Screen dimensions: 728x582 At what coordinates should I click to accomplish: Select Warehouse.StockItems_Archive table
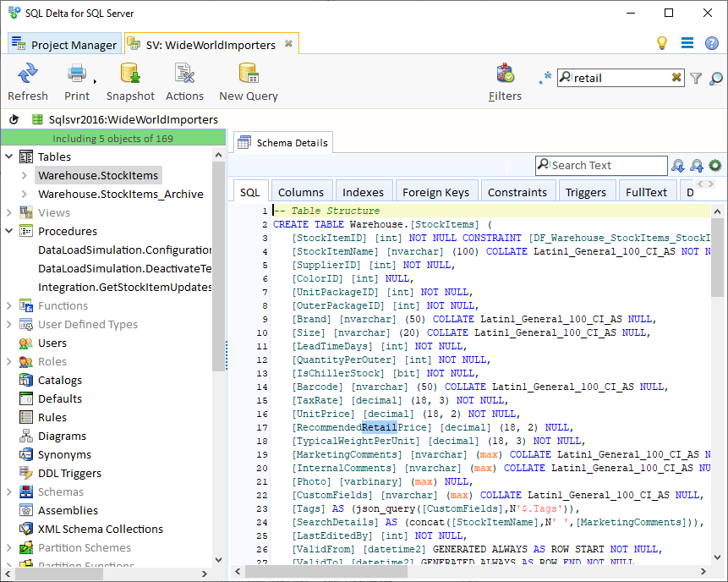pos(121,194)
